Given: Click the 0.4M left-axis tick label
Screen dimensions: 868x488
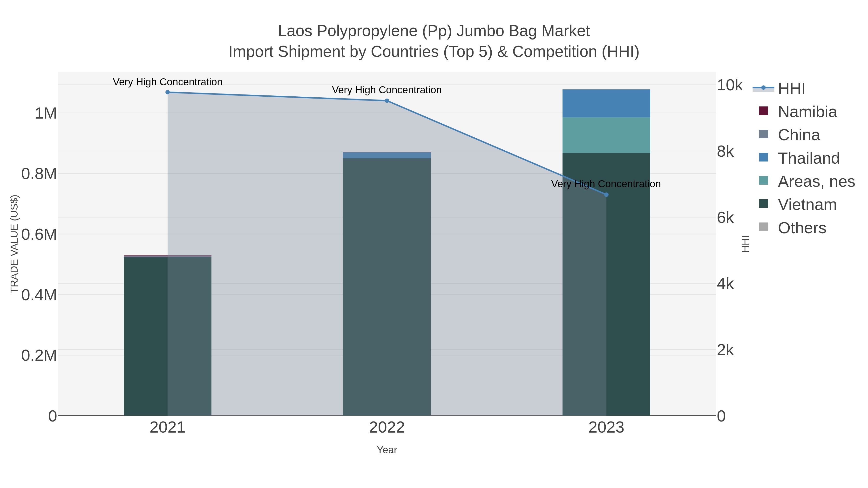Looking at the screenshot, I should pyautogui.click(x=39, y=295).
